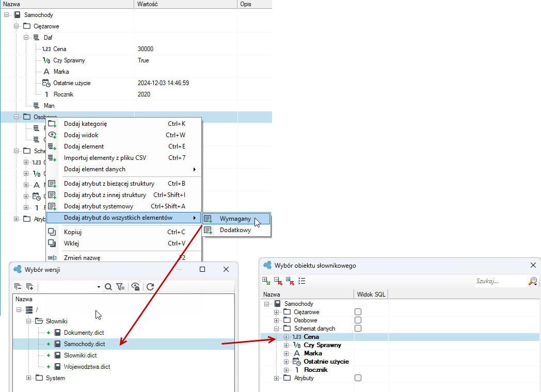Collapse the Daf element node

click(x=26, y=38)
